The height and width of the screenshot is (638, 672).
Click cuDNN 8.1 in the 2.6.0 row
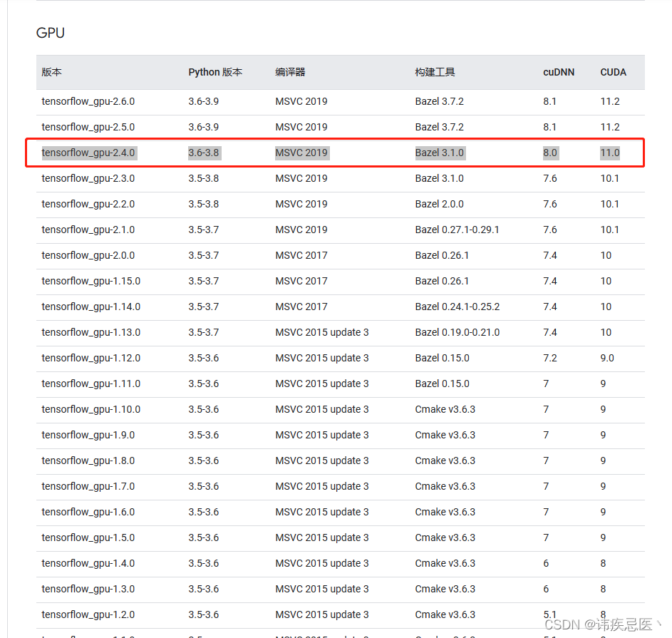pyautogui.click(x=549, y=102)
